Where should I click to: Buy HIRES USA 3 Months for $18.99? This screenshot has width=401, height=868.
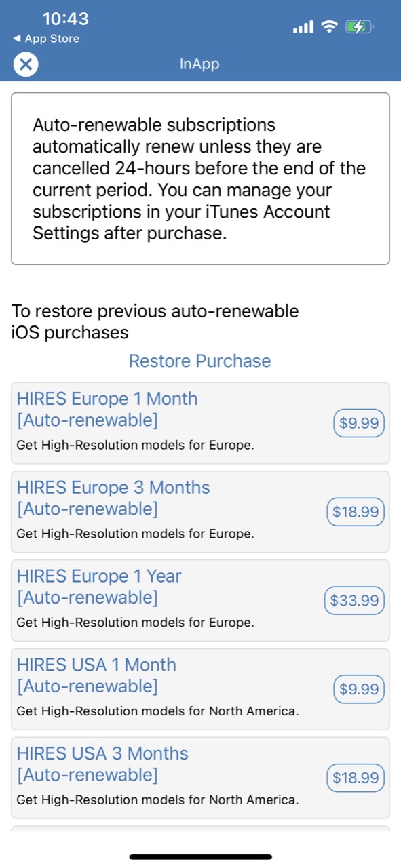(355, 778)
